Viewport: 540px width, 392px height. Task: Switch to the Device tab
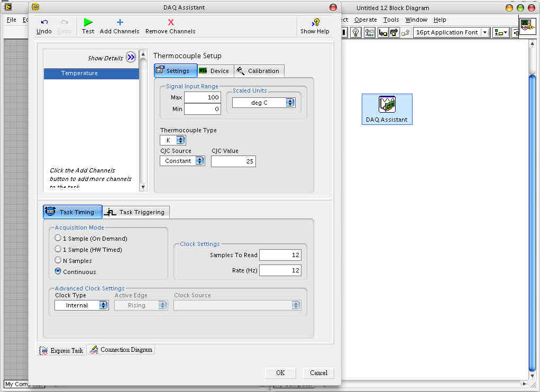(216, 70)
